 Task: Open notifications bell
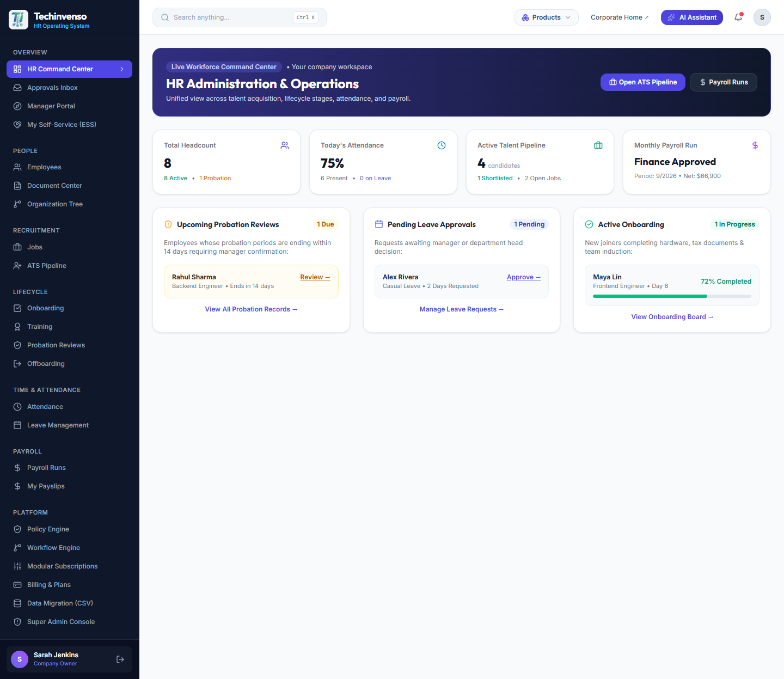[x=738, y=17]
